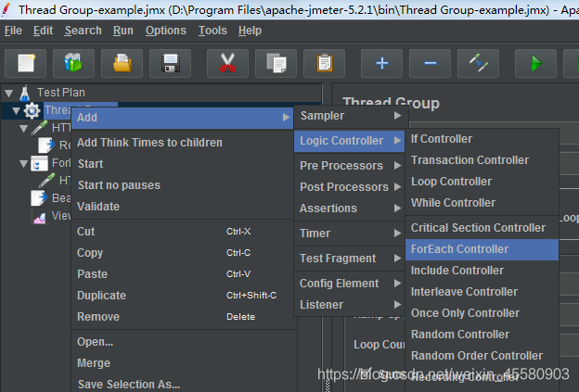This screenshot has width=579, height=392.
Task: Choose Cut in the context menu
Action: coord(184,232)
